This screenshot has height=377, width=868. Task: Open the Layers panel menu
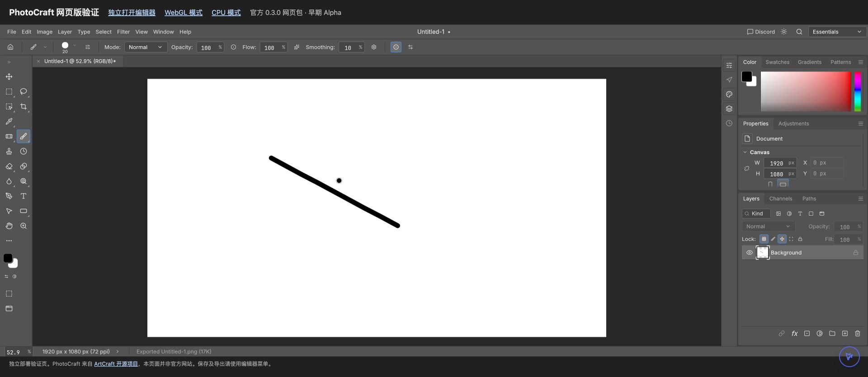pos(861,198)
